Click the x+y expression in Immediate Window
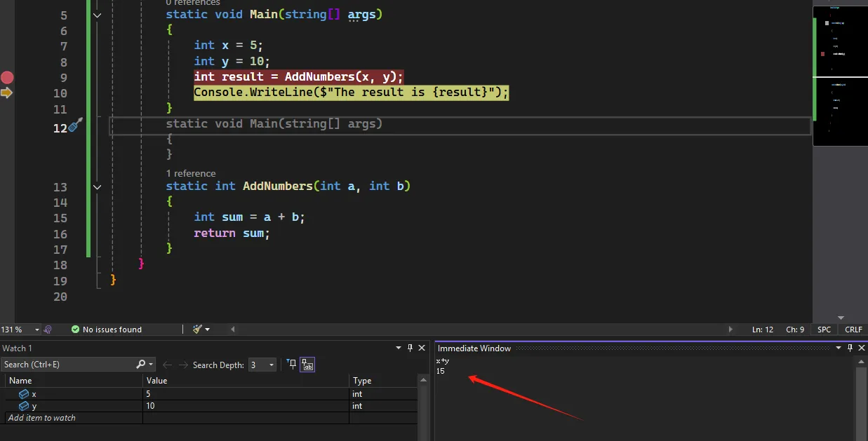 point(442,361)
